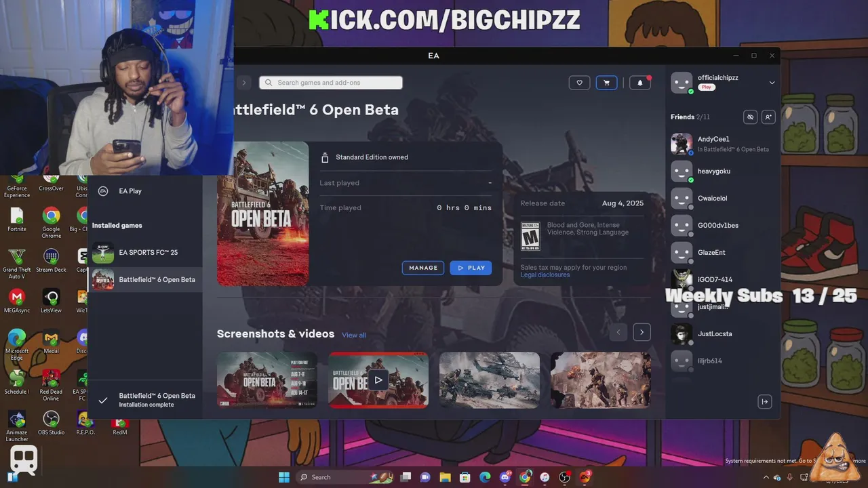Open RedM desktop shortcut
The image size is (868, 488).
(x=119, y=426)
